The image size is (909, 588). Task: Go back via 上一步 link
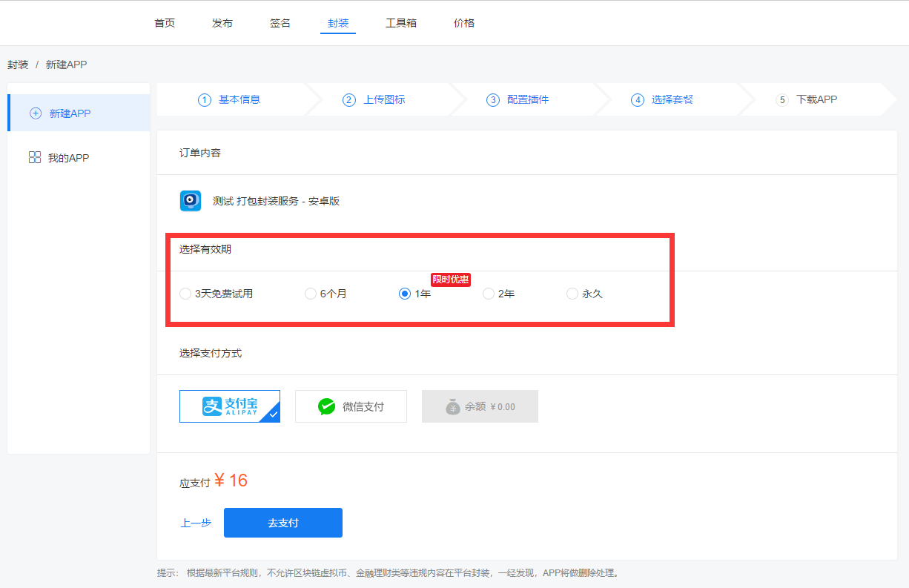click(x=196, y=523)
